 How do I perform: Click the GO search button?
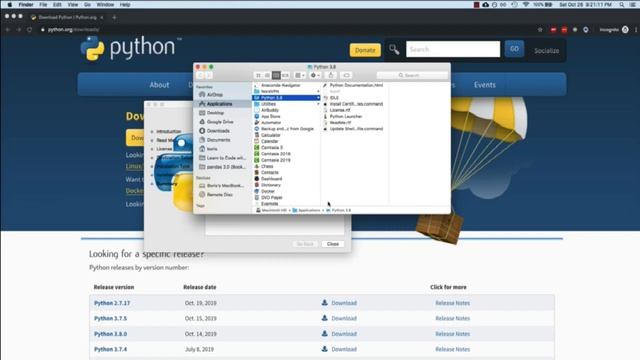(x=514, y=49)
